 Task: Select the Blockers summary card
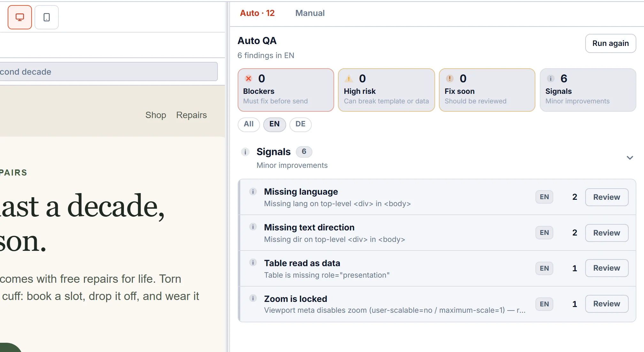286,90
